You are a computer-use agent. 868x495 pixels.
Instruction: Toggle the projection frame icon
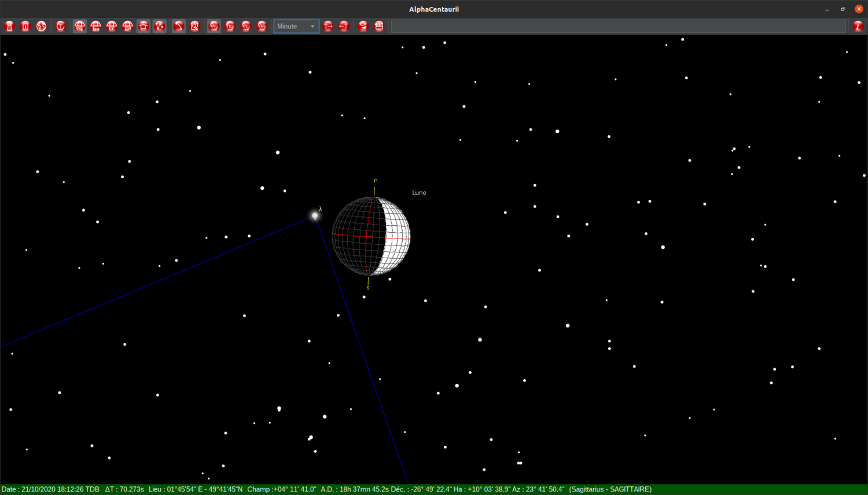[144, 25]
